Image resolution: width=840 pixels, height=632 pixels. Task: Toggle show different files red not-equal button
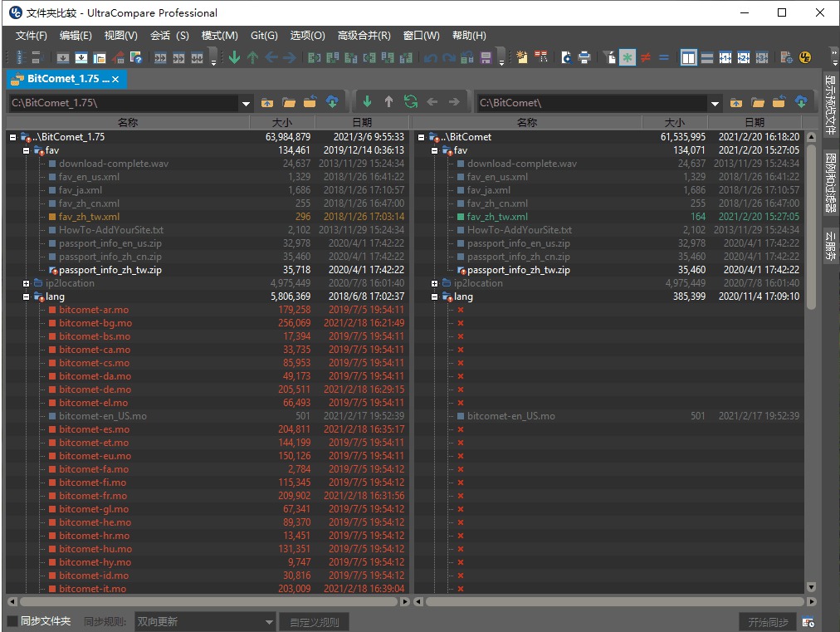pos(646,57)
